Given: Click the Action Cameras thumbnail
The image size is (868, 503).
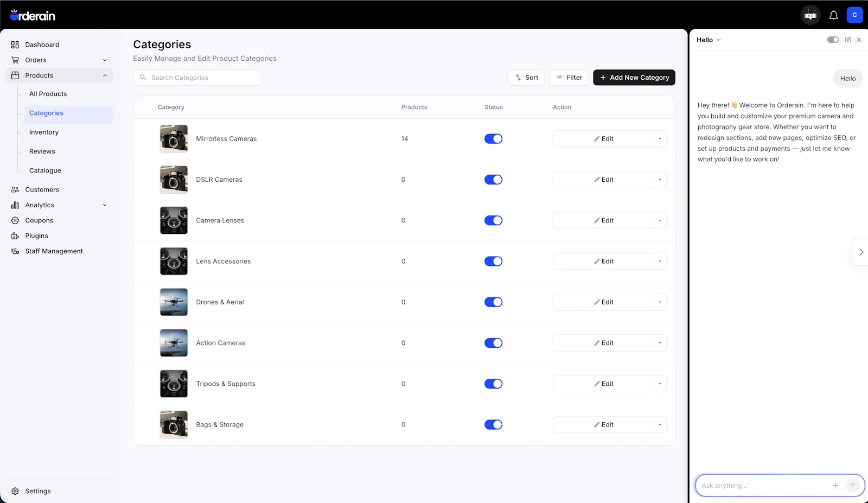Looking at the screenshot, I should [174, 343].
